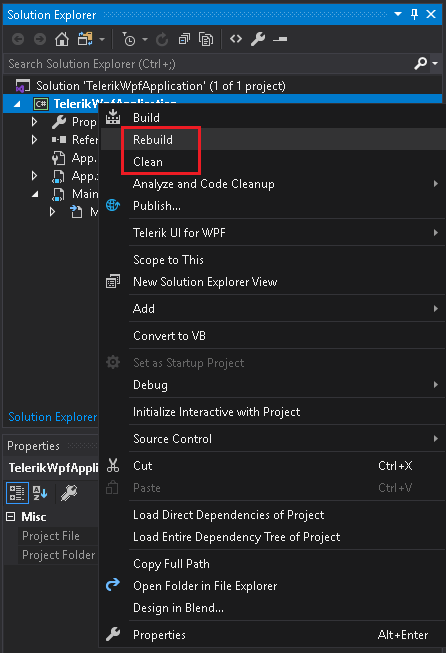
Task: Close the Solution Explorer panel
Action: (431, 14)
